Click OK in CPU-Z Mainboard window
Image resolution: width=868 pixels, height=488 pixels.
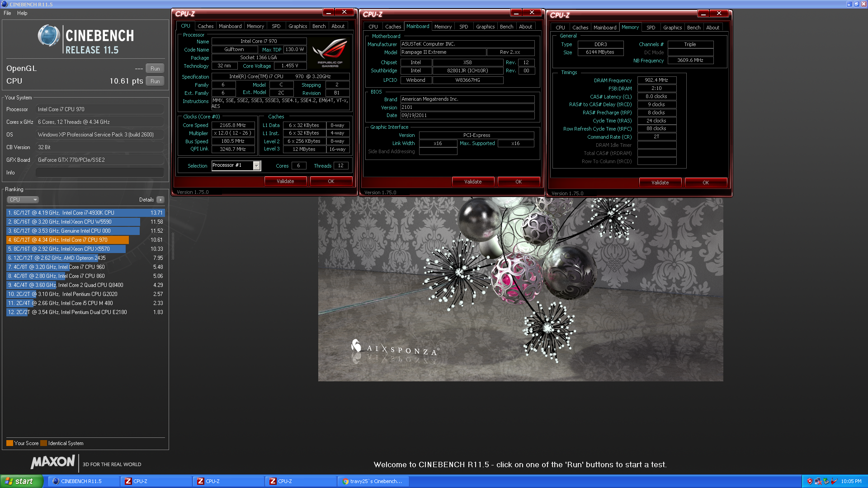[x=519, y=182]
